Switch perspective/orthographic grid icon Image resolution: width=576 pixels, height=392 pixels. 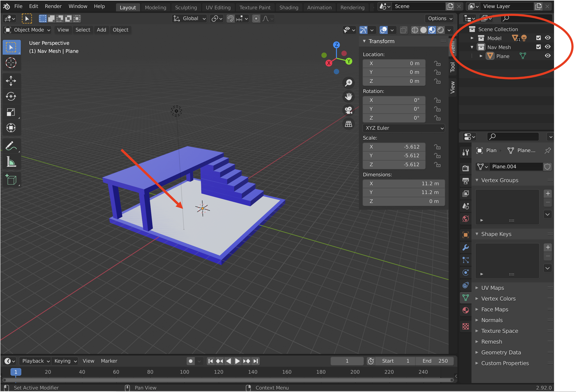pyautogui.click(x=349, y=124)
